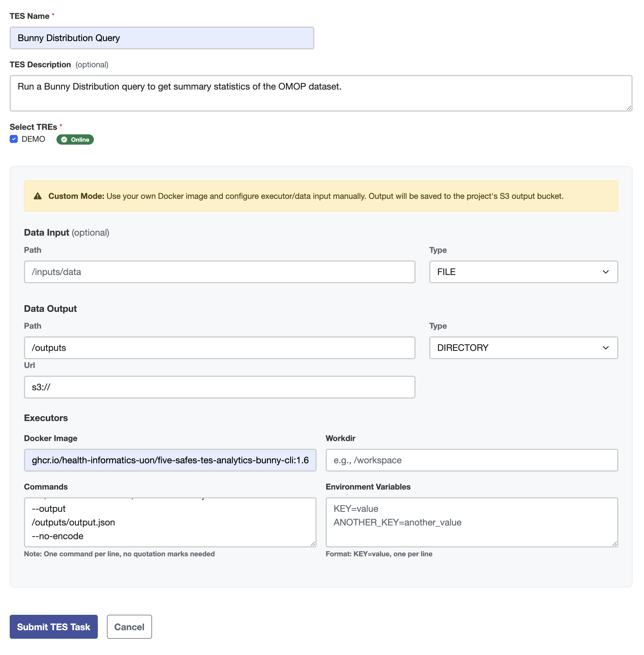Click the Commands textarea resize handle
This screenshot has height=655, width=644.
(313, 543)
